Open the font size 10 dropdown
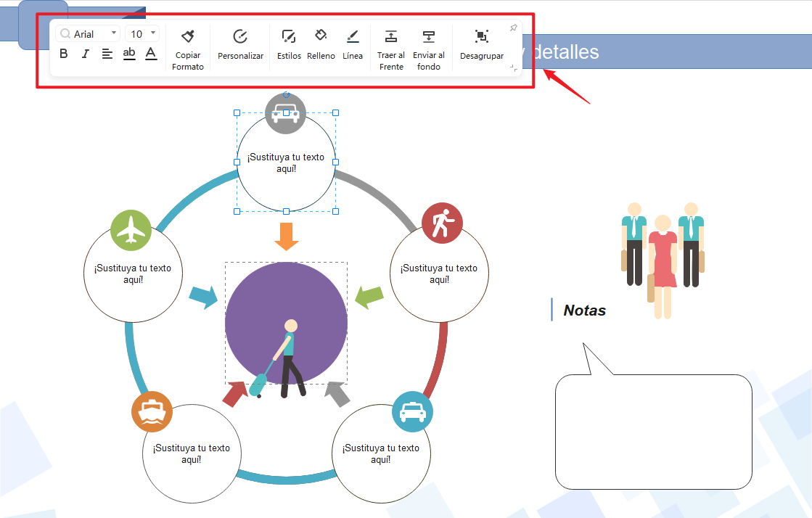812x518 pixels. (152, 33)
